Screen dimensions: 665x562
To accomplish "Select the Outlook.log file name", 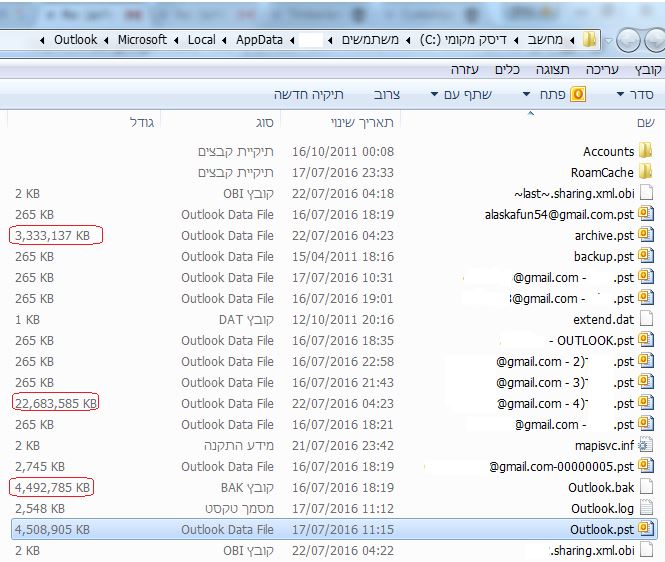I will (x=603, y=509).
